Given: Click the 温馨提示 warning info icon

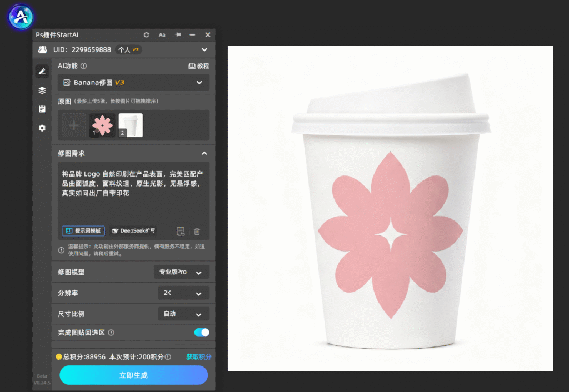Looking at the screenshot, I should [x=61, y=250].
